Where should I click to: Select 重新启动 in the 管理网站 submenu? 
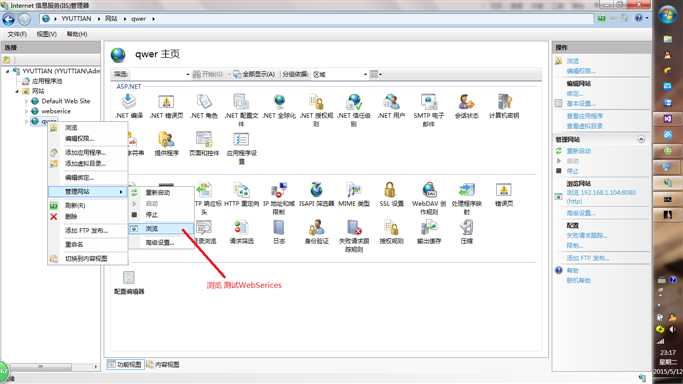(161, 192)
